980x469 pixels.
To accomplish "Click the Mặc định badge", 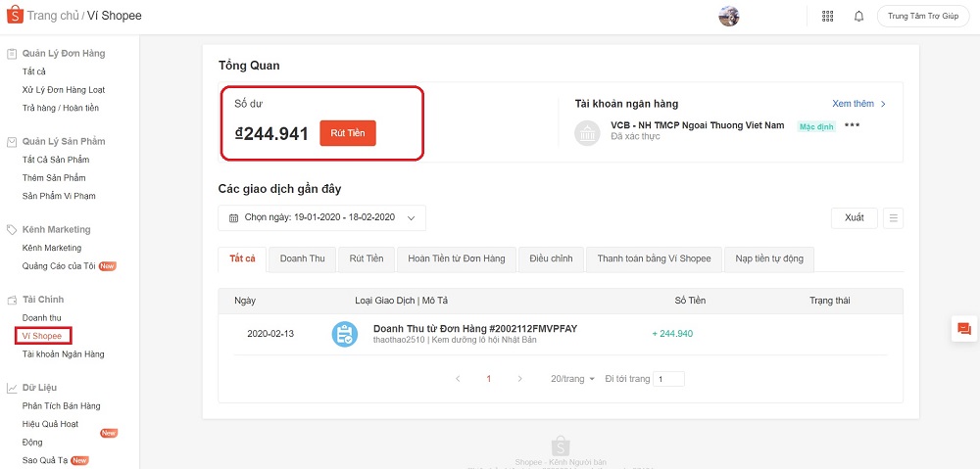I will [x=817, y=126].
